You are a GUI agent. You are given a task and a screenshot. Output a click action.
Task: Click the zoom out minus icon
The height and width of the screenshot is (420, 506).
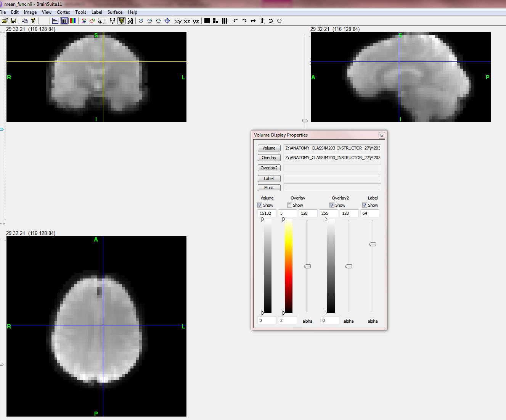click(149, 21)
